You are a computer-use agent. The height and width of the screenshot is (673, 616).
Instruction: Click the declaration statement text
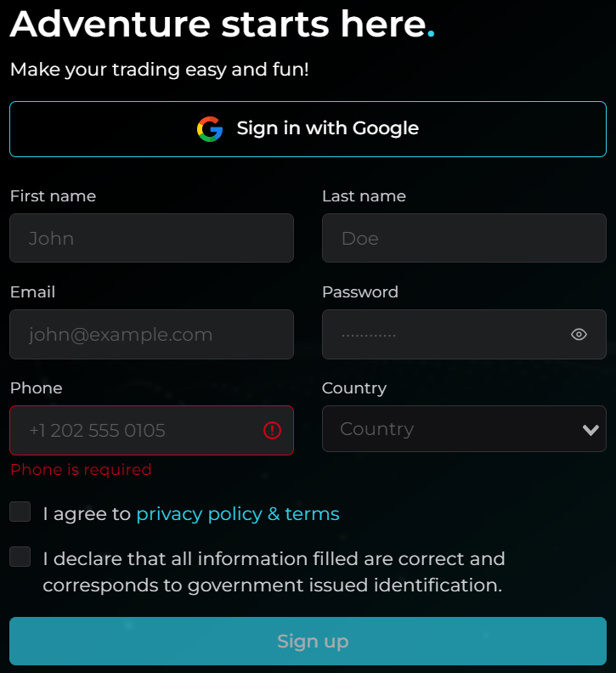[x=274, y=572]
